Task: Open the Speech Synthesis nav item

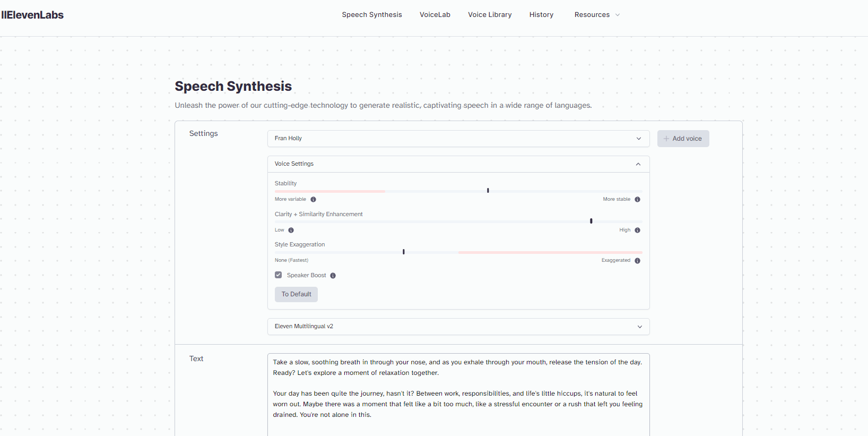Action: click(372, 15)
